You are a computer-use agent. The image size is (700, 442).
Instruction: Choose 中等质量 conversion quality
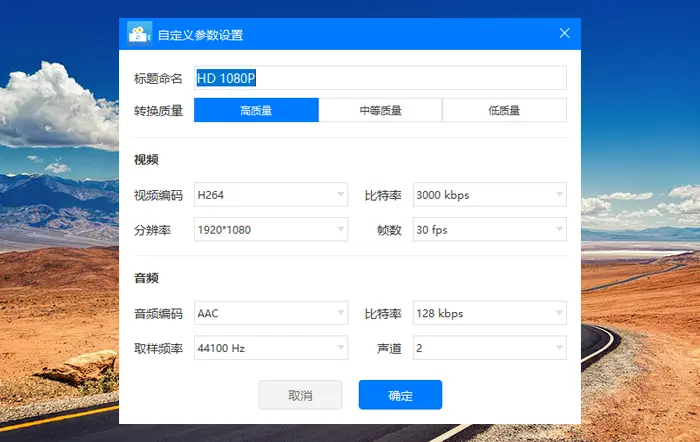(x=380, y=110)
